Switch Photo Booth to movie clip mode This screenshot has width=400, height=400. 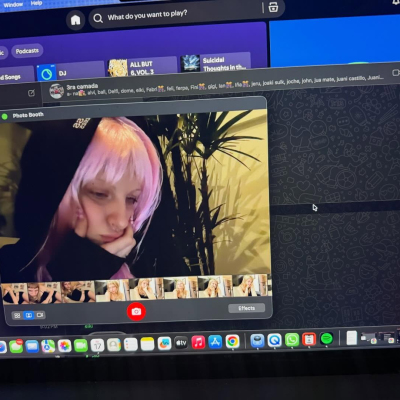click(x=40, y=315)
